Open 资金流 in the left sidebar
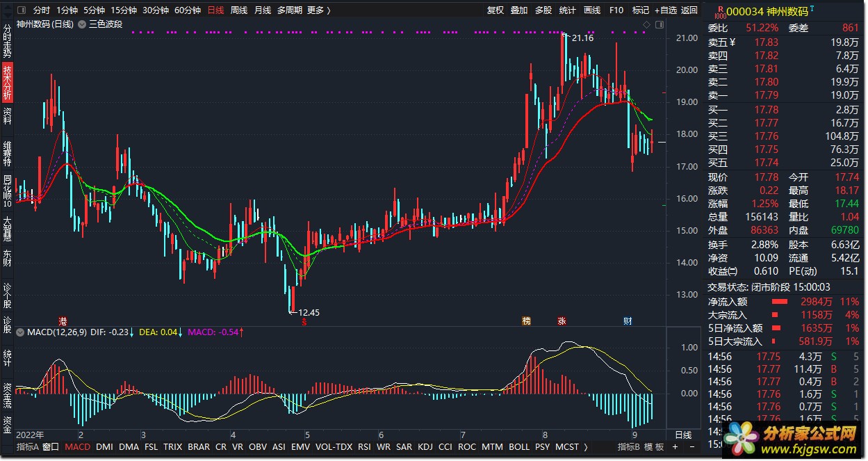Viewport: 868px width, 461px height. pyautogui.click(x=7, y=396)
